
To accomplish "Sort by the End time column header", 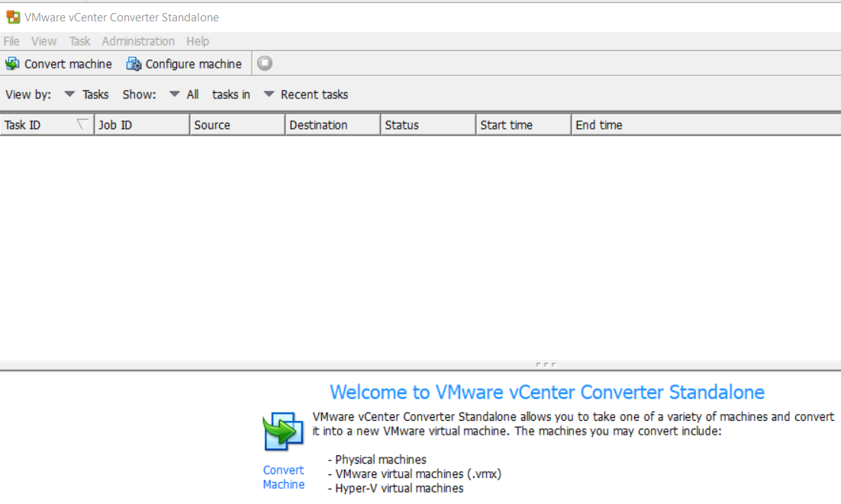I will point(707,125).
